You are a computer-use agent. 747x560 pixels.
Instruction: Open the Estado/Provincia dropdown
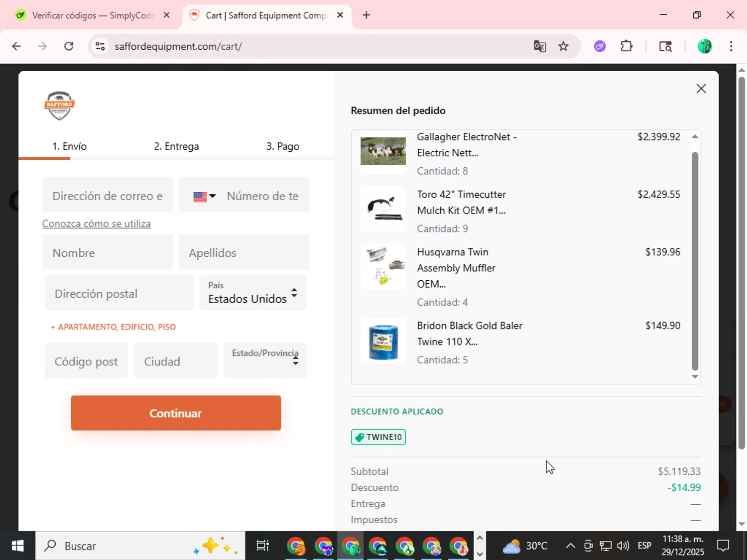coord(265,360)
